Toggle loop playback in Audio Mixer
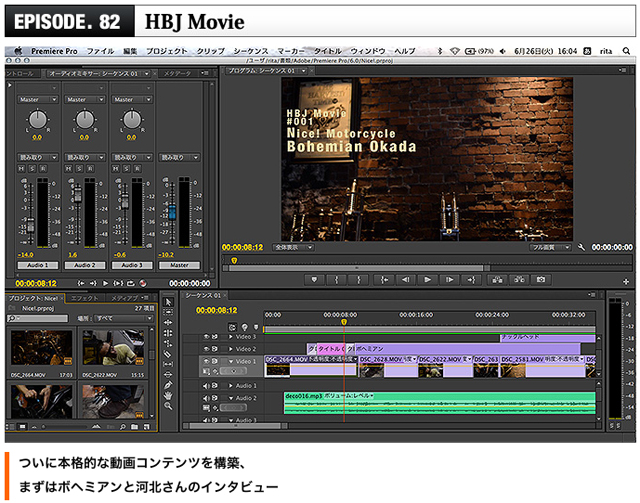Screen dimensions: 640x503 coord(131,283)
